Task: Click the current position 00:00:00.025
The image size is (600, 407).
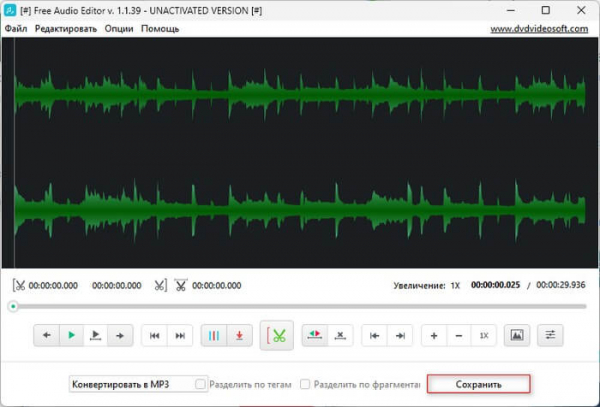Action: tap(496, 285)
